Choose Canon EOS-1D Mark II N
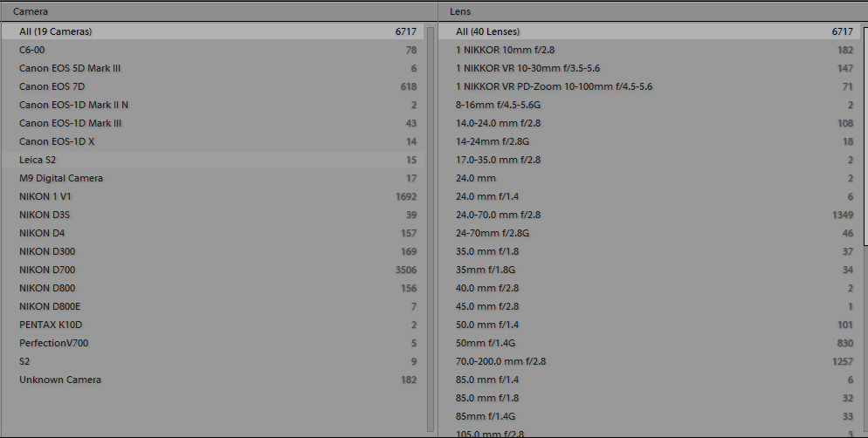Image resolution: width=868 pixels, height=438 pixels. click(x=212, y=105)
